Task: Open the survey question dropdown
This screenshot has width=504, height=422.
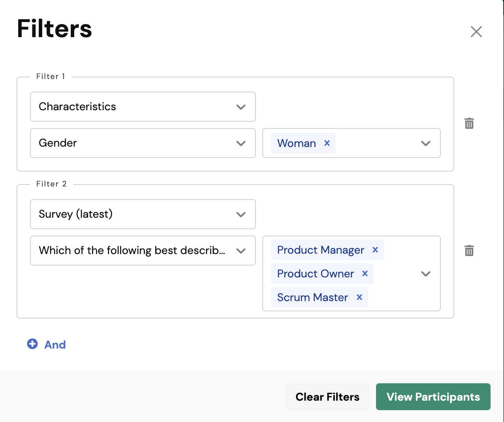Action: [x=143, y=251]
